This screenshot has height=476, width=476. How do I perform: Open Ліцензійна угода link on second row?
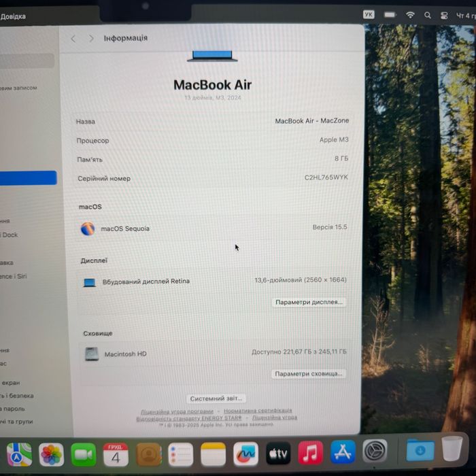tap(275, 418)
